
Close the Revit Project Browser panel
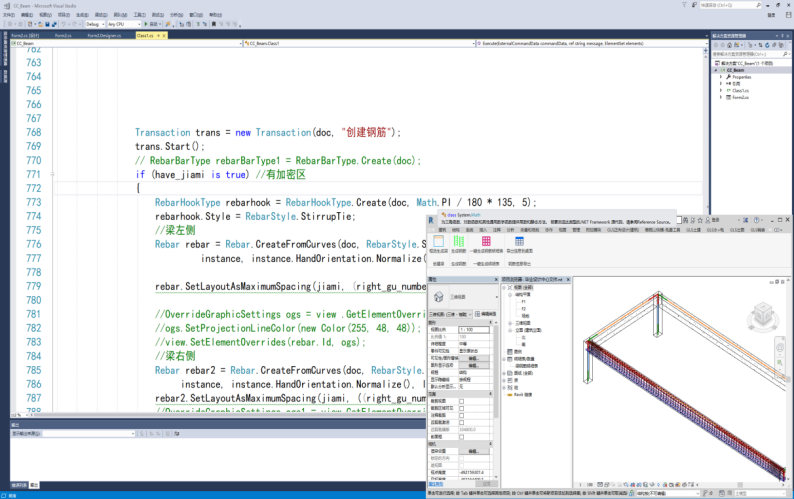(568, 280)
